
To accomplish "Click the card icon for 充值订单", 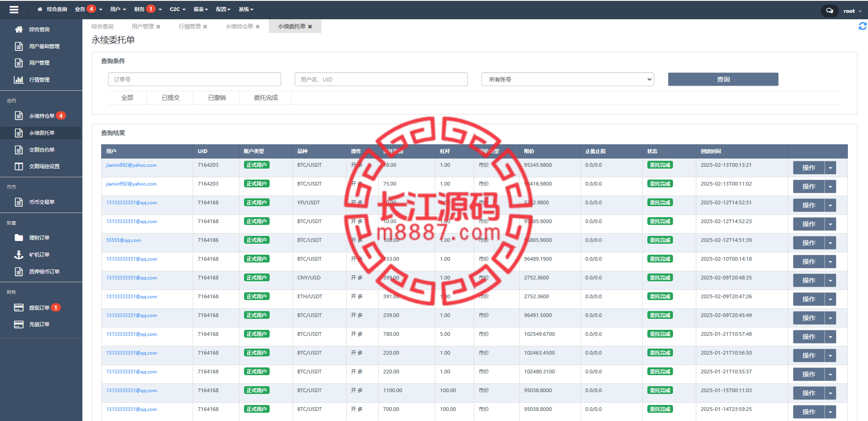I will pos(19,324).
